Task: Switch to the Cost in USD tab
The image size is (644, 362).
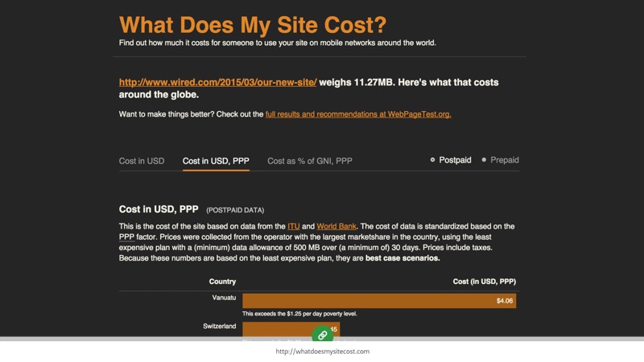Action: click(x=142, y=161)
